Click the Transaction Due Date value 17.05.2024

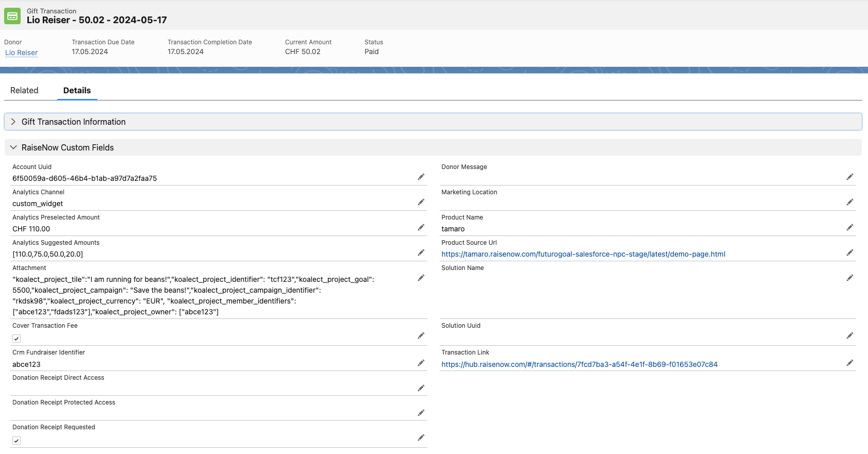coord(90,52)
